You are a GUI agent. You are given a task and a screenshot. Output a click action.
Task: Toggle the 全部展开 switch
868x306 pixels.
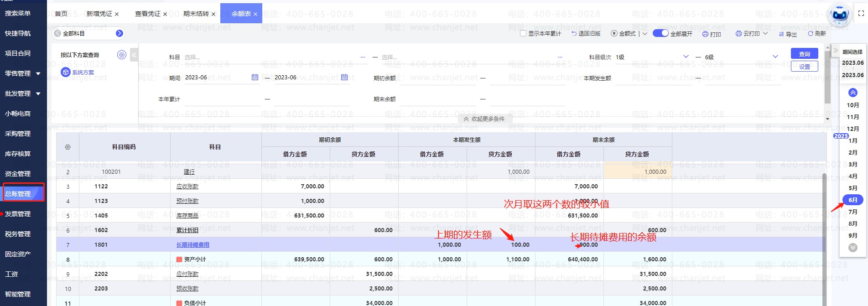click(660, 33)
